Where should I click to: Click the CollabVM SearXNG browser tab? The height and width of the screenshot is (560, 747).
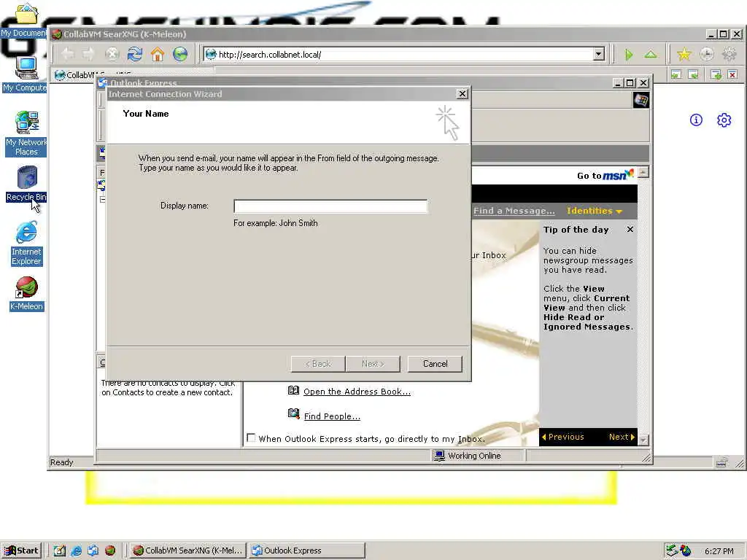coord(133,74)
